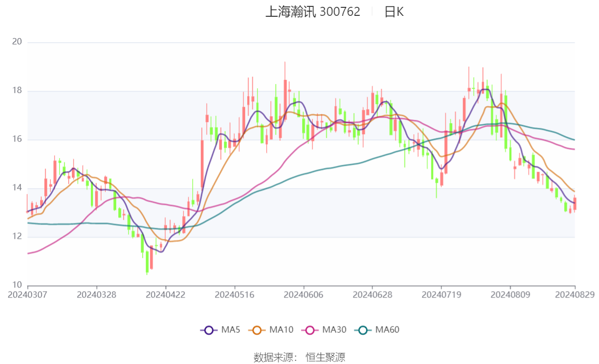Viewport: 599px width, 364px height.
Task: Select y-axis value label 12
Action: 17,237
